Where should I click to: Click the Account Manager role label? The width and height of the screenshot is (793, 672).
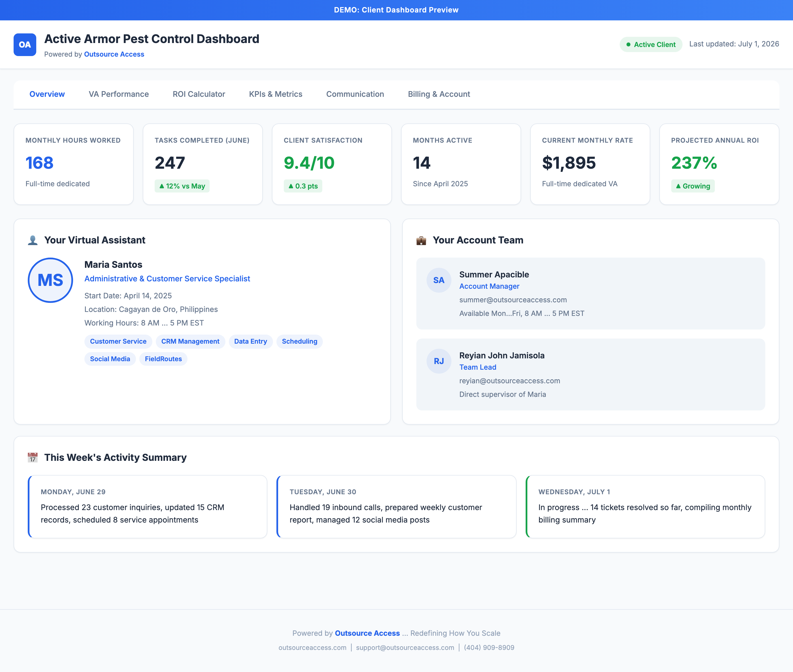[x=489, y=286]
